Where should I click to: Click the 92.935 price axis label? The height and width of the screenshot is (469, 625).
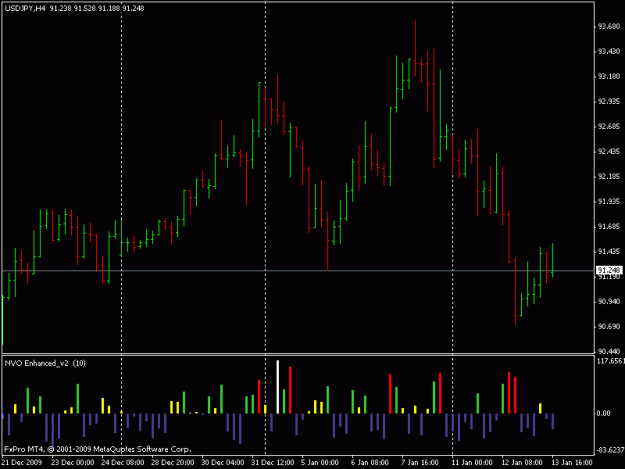[609, 102]
